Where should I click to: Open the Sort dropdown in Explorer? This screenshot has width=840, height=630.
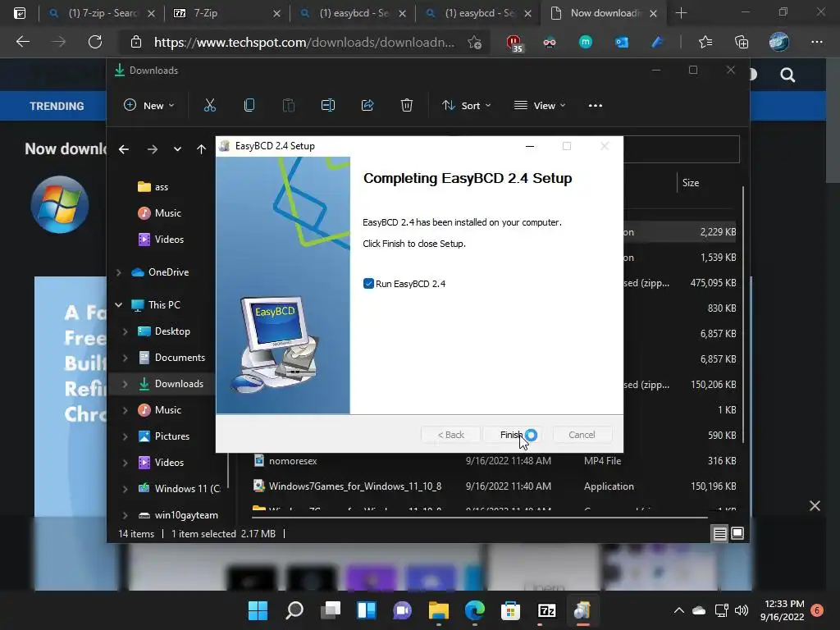tap(466, 106)
